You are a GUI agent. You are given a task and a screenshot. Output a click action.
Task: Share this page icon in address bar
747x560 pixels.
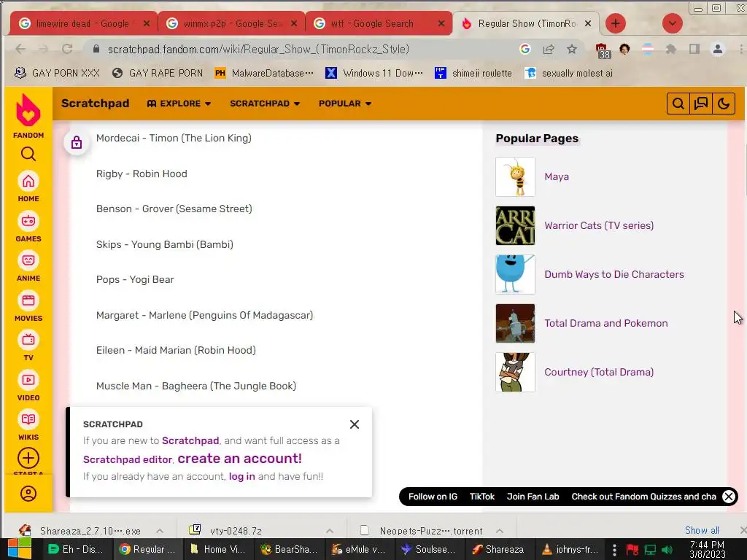point(549,49)
